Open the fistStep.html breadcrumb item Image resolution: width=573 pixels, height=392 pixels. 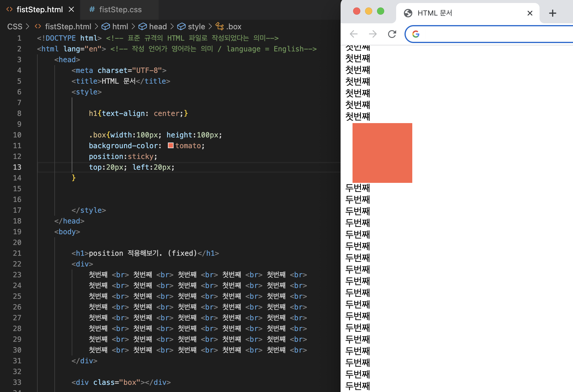coord(68,27)
